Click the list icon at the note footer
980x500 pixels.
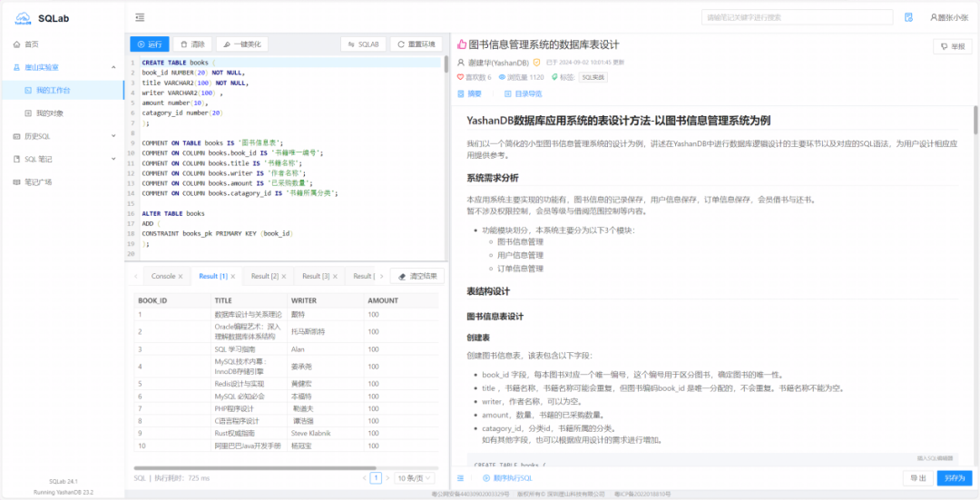(x=461, y=478)
